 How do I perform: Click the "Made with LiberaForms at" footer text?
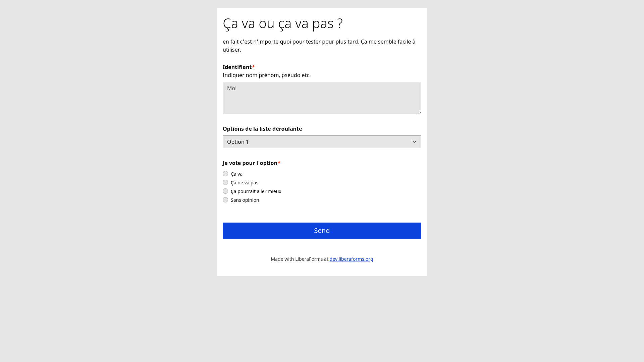click(300, 259)
